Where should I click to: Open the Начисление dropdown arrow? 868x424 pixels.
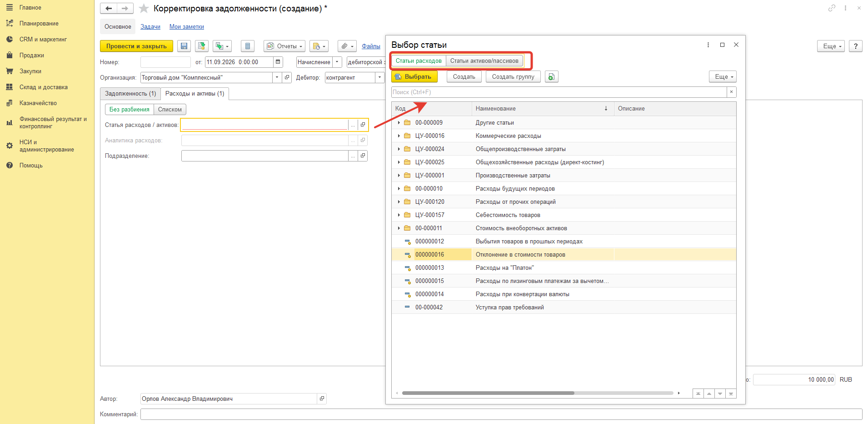tap(337, 62)
